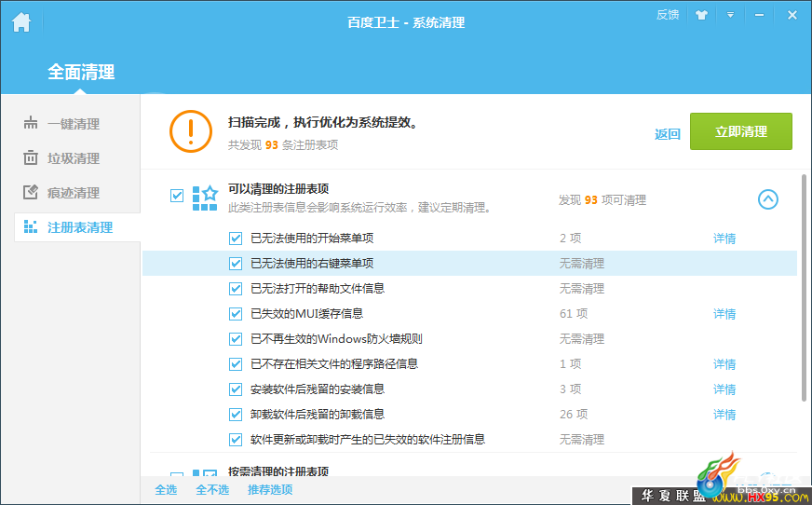Click the '26 项' count text
The image size is (812, 505).
coord(574,415)
